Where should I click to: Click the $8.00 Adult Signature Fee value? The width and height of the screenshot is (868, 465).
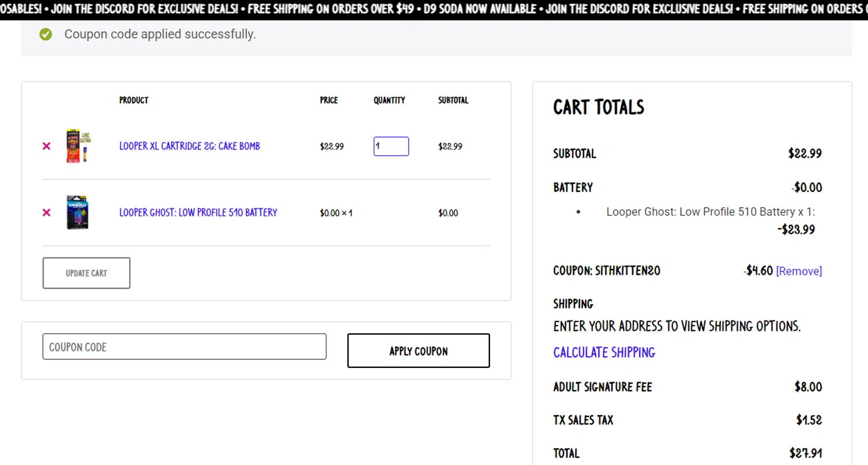click(808, 387)
